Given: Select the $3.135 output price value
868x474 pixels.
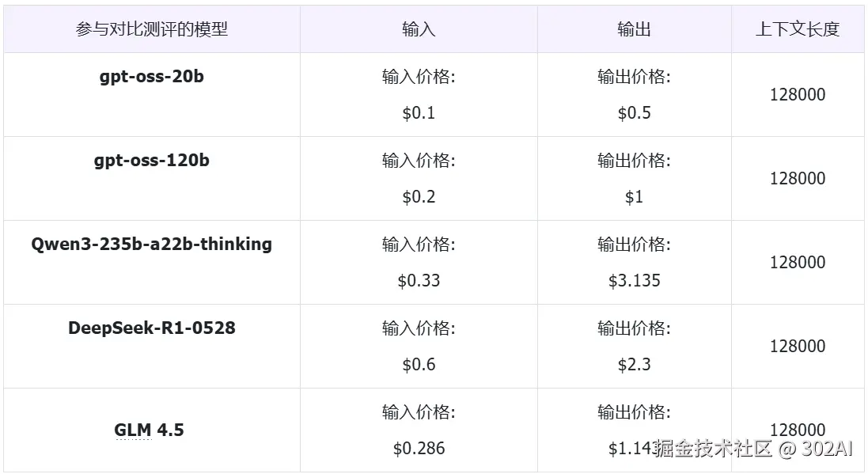Looking at the screenshot, I should [x=634, y=281].
